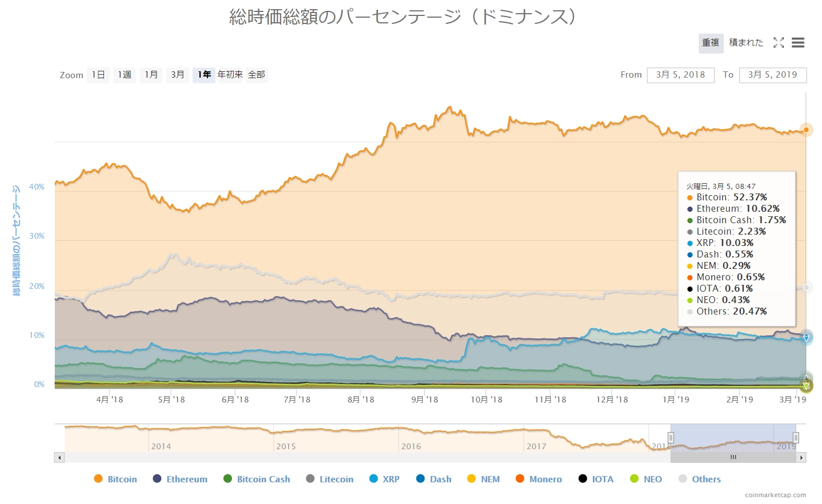822x504 pixels.
Task: Toggle the Bitcoin legend marker
Action: click(x=98, y=479)
